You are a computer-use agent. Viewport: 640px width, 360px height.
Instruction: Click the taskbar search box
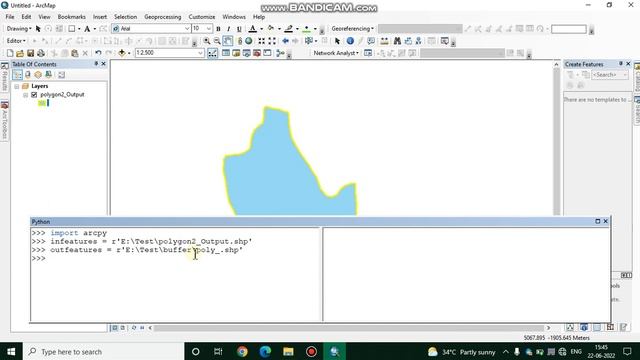[104, 351]
